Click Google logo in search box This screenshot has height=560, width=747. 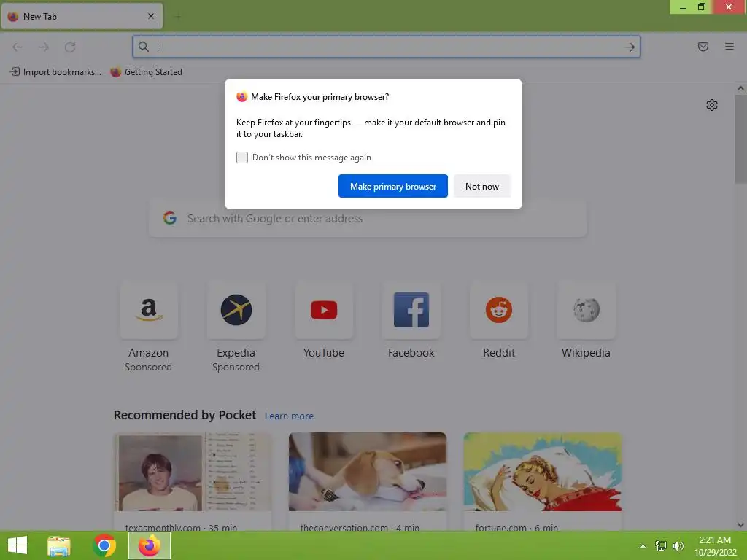[x=170, y=218]
